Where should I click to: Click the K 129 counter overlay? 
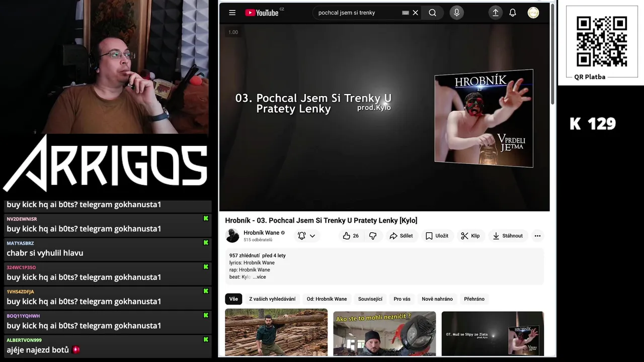(593, 124)
